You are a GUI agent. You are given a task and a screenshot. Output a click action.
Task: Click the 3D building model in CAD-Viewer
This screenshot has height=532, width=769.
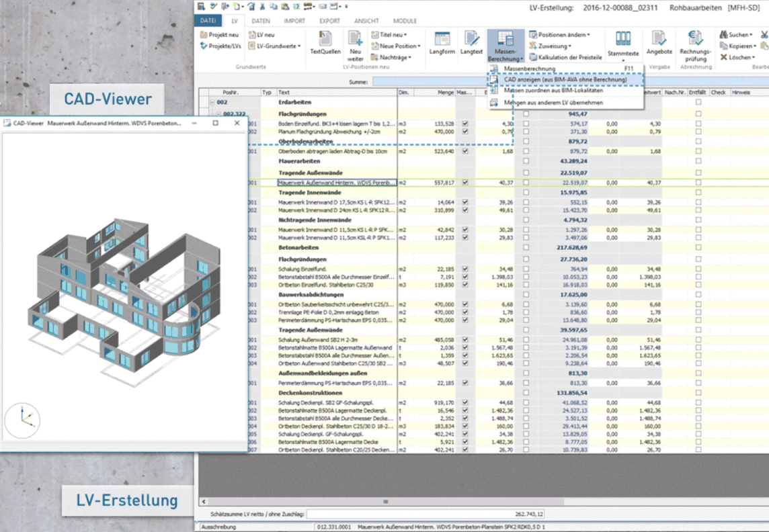click(124, 302)
